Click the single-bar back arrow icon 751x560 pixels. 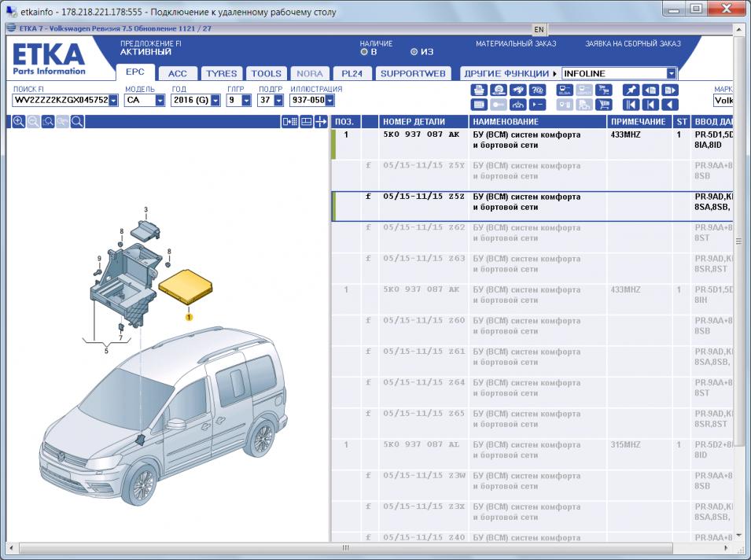[650, 105]
